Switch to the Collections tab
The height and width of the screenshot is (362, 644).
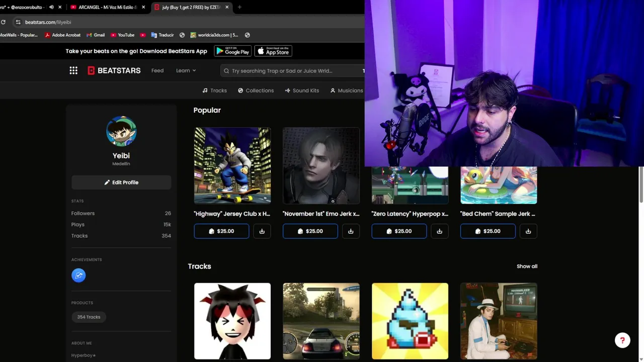(256, 90)
